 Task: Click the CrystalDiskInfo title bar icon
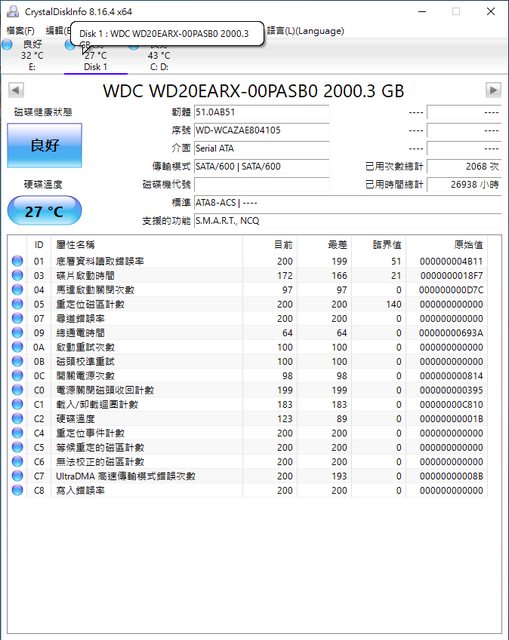[13, 11]
